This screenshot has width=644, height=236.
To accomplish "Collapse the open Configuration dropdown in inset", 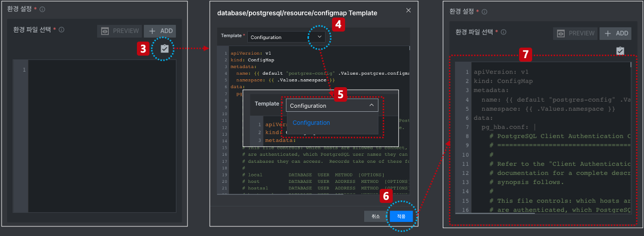I will point(371,105).
